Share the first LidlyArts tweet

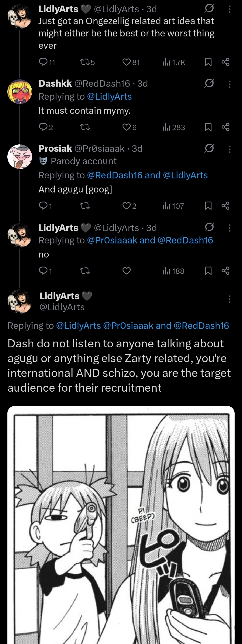click(225, 62)
